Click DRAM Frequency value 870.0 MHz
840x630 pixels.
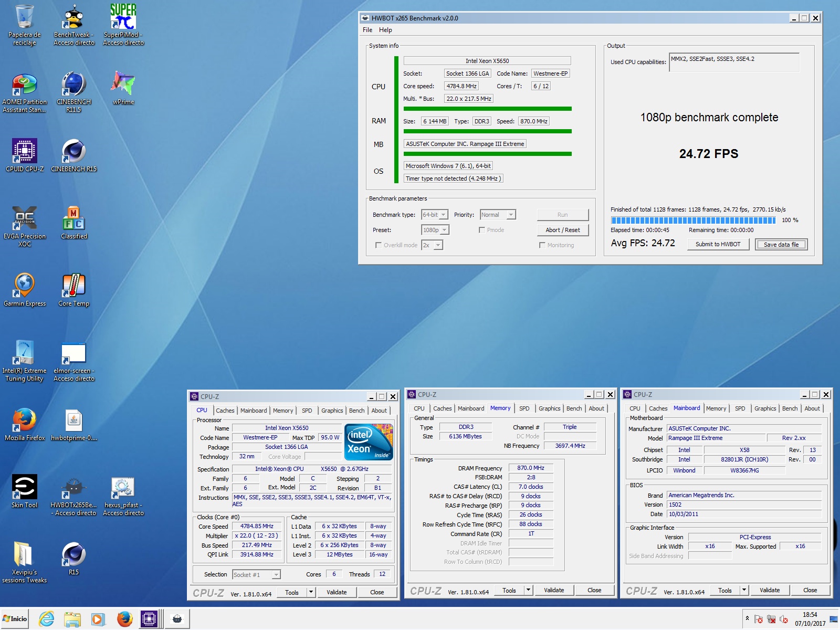[x=531, y=468]
